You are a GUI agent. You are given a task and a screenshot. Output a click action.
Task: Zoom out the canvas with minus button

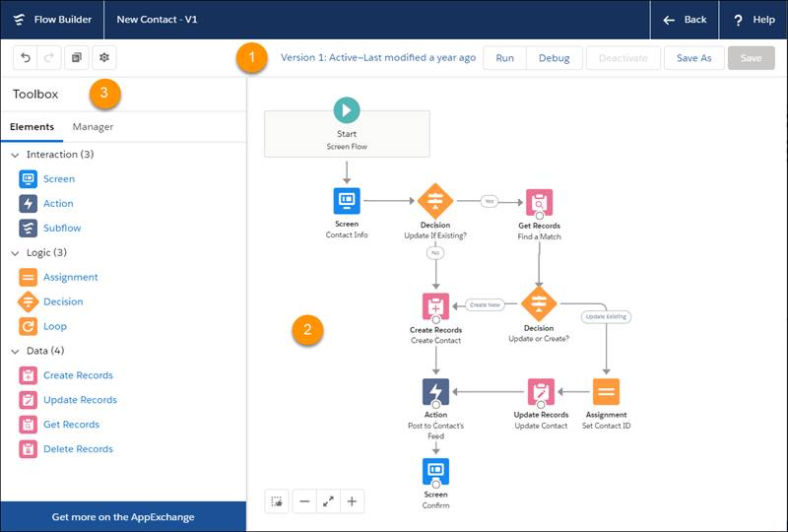coord(304,501)
